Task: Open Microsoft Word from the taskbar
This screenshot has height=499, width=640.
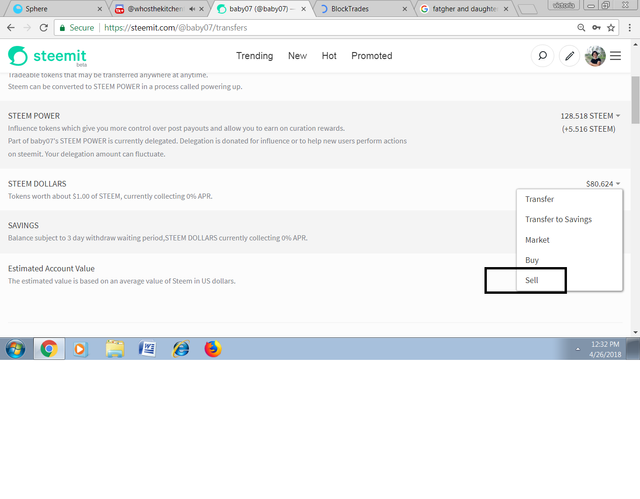Action: [147, 349]
